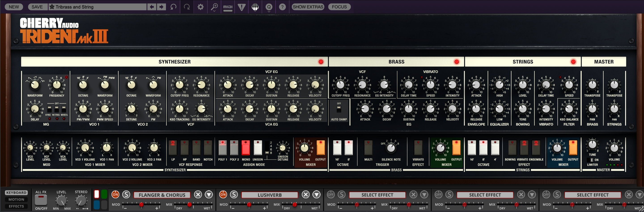Click the SHOW EXTRAS button
This screenshot has width=644, height=212.
point(308,7)
